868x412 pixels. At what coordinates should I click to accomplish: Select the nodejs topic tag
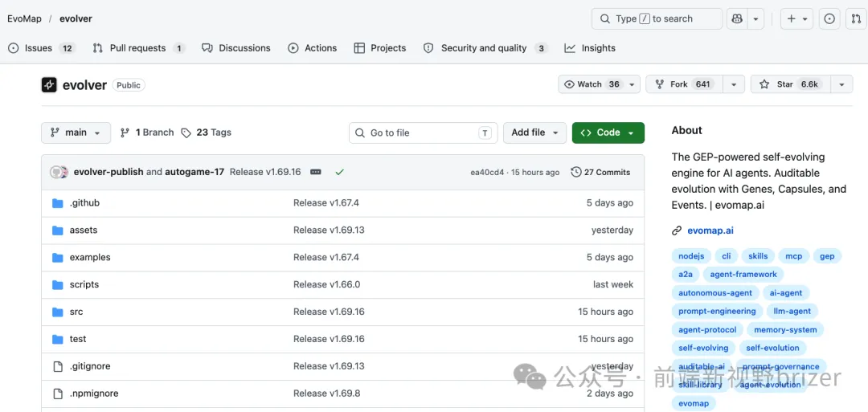point(691,256)
